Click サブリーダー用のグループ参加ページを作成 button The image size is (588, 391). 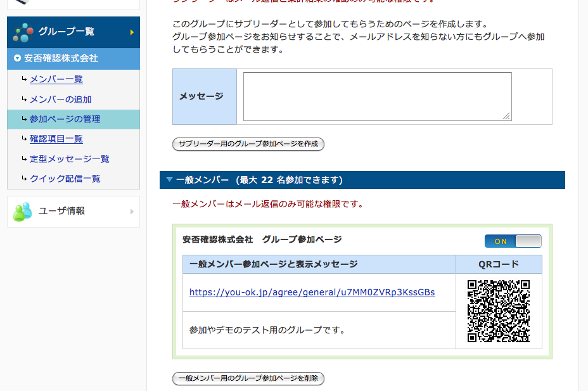point(248,144)
